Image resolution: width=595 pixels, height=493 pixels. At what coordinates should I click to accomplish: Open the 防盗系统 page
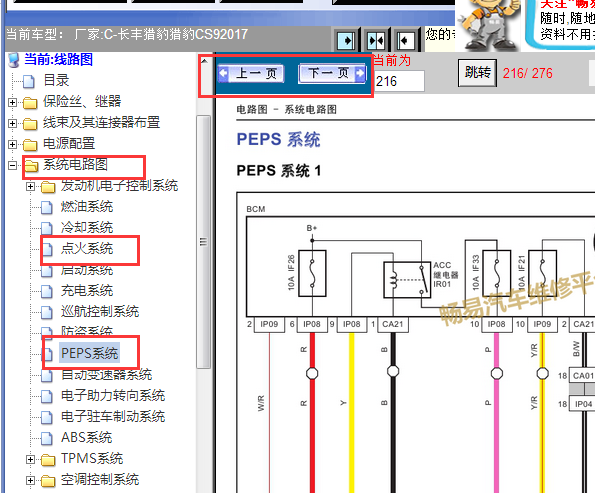coord(87,331)
